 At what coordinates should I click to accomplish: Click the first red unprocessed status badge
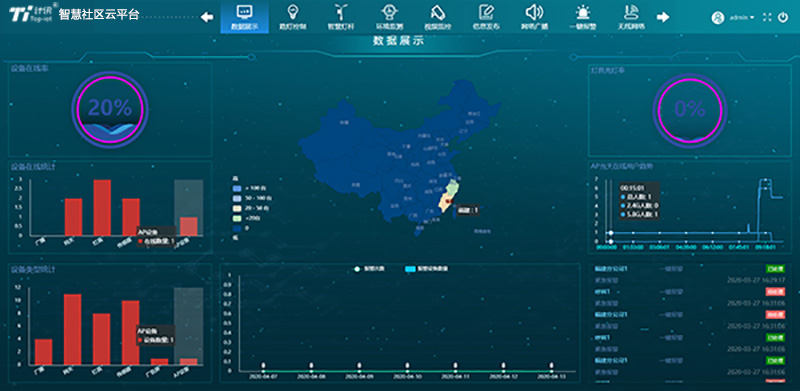coord(775,291)
